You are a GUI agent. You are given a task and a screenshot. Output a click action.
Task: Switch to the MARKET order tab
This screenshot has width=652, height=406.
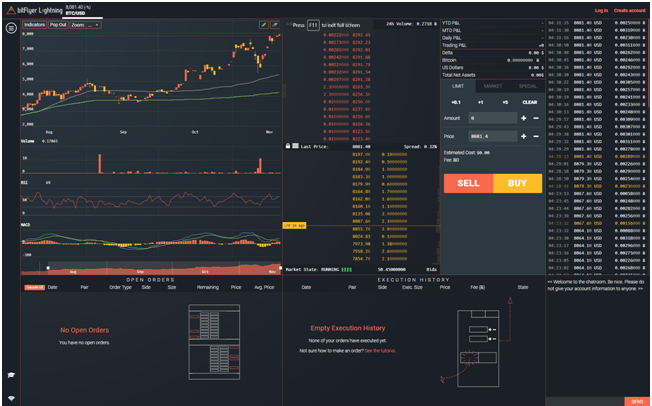pyautogui.click(x=493, y=86)
